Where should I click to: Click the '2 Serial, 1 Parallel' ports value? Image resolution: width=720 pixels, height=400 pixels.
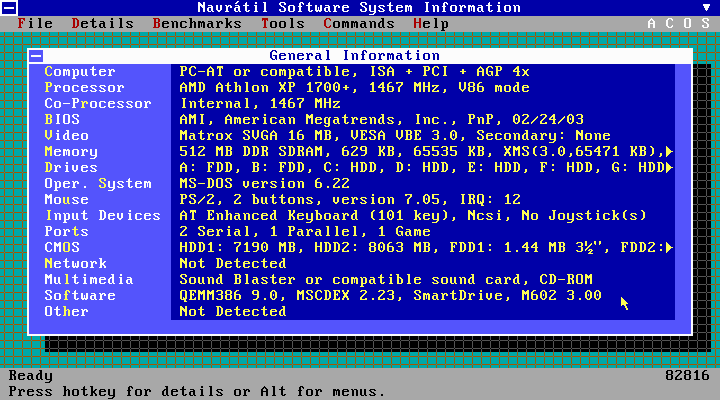point(305,231)
